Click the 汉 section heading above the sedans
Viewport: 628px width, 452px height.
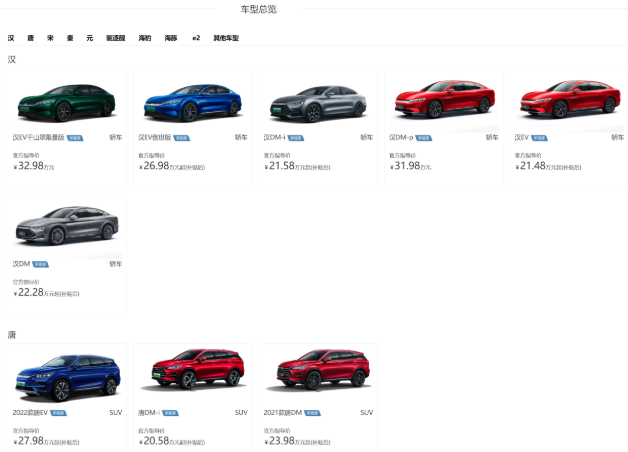pos(12,60)
